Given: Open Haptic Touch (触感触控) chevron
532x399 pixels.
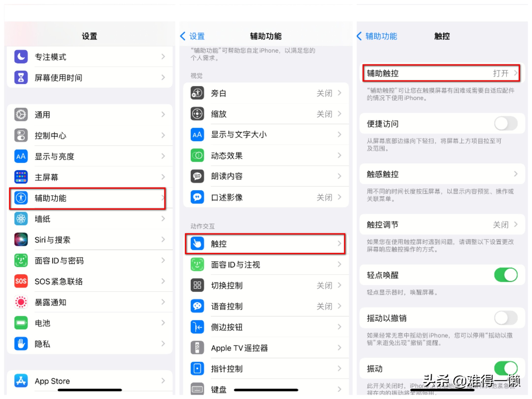Looking at the screenshot, I should pos(515,174).
